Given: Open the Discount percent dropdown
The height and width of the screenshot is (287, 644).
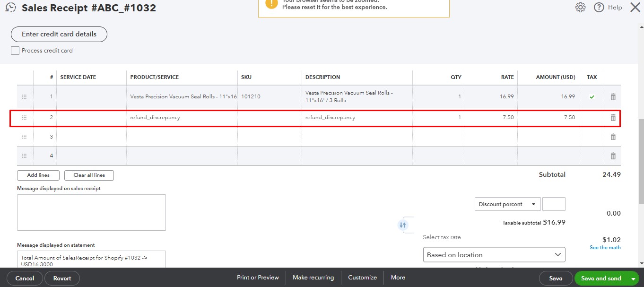Looking at the screenshot, I should point(507,204).
